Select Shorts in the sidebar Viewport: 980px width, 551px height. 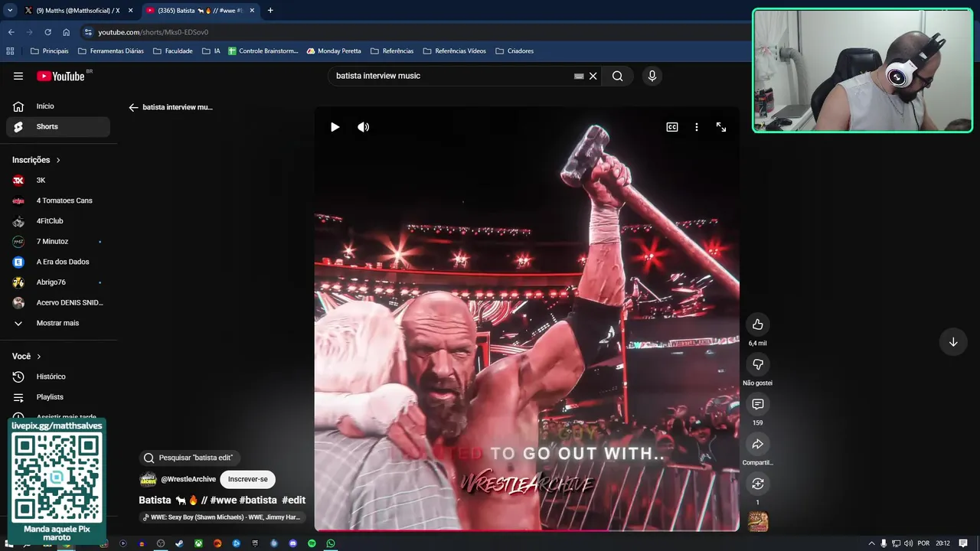pos(58,126)
